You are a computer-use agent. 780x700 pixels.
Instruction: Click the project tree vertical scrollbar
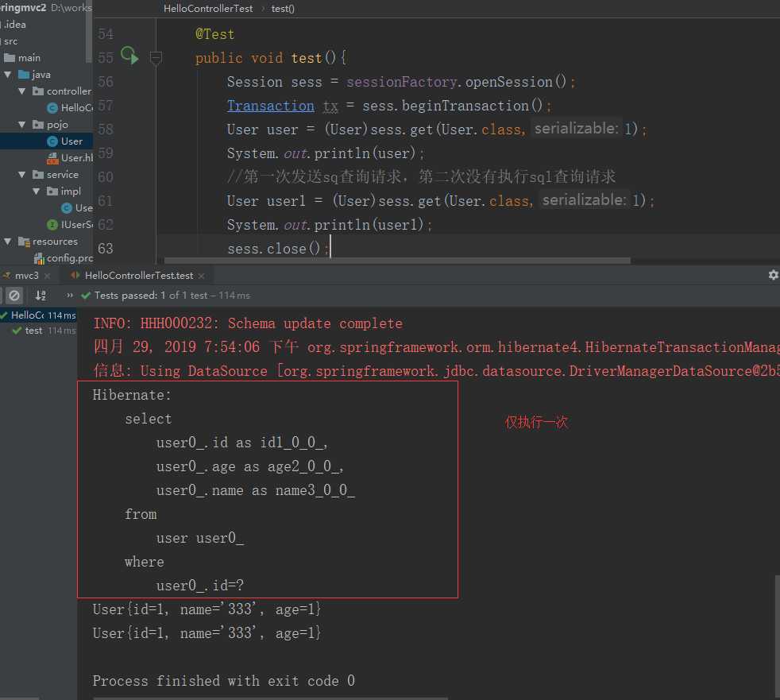point(89,31)
